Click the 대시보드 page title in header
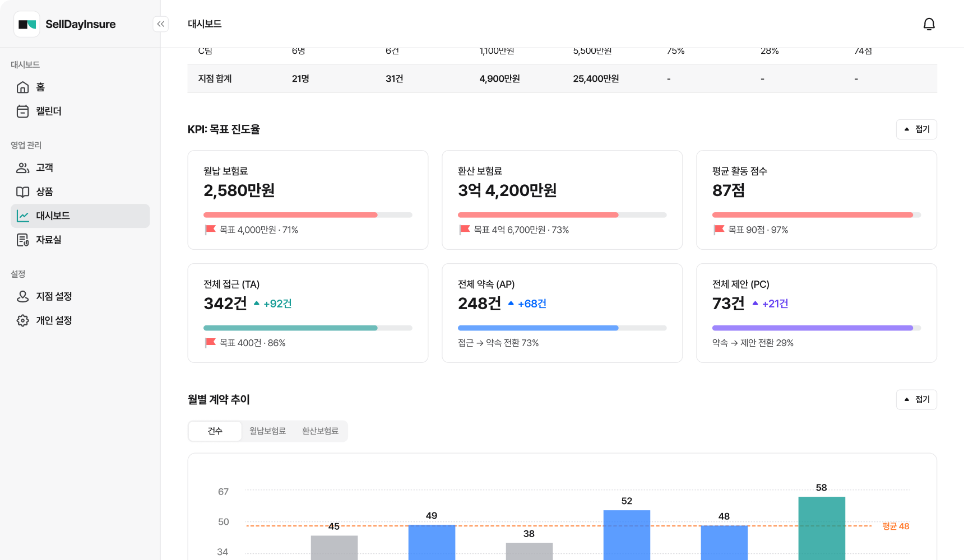Viewport: 964px width, 560px height. pyautogui.click(x=205, y=24)
